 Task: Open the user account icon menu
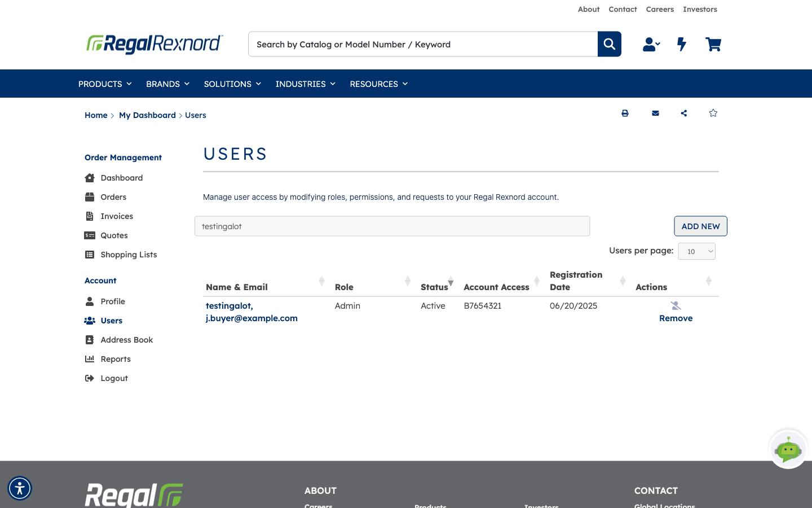point(651,44)
